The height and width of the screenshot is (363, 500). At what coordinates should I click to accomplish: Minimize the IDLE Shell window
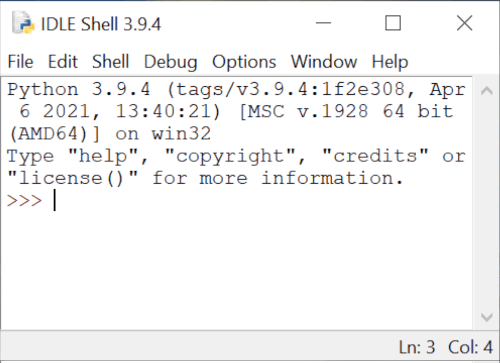(323, 23)
